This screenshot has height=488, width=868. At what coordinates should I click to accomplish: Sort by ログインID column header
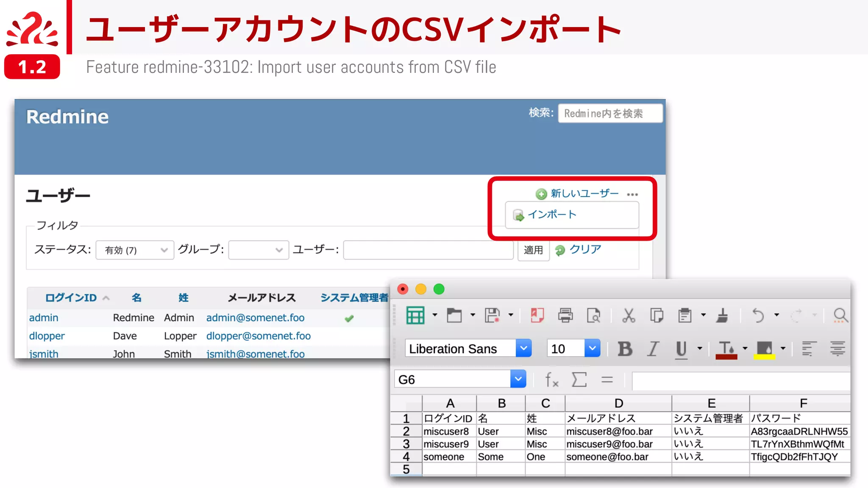[x=71, y=298]
